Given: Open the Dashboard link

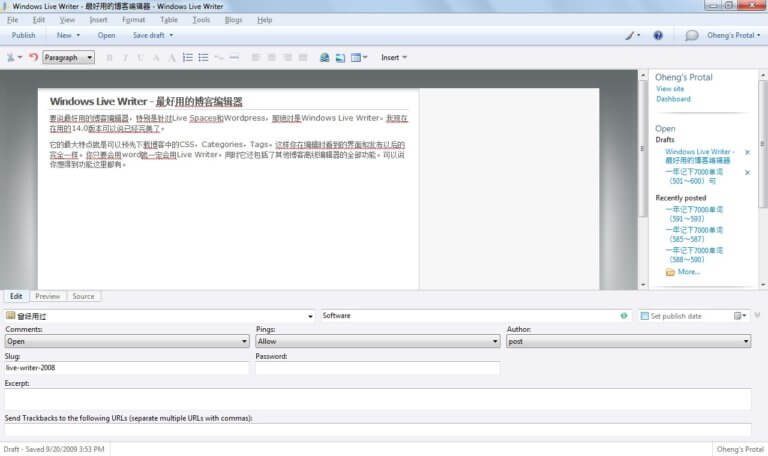Looking at the screenshot, I should [x=673, y=99].
